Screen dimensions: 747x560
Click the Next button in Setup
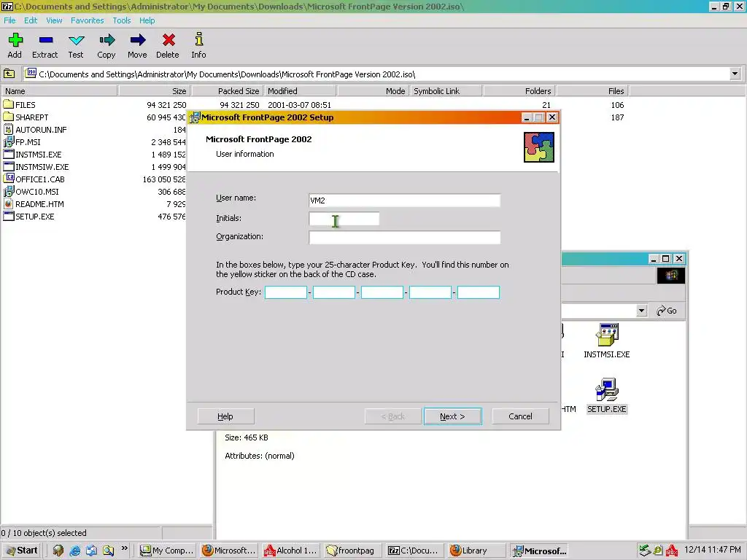[452, 416]
